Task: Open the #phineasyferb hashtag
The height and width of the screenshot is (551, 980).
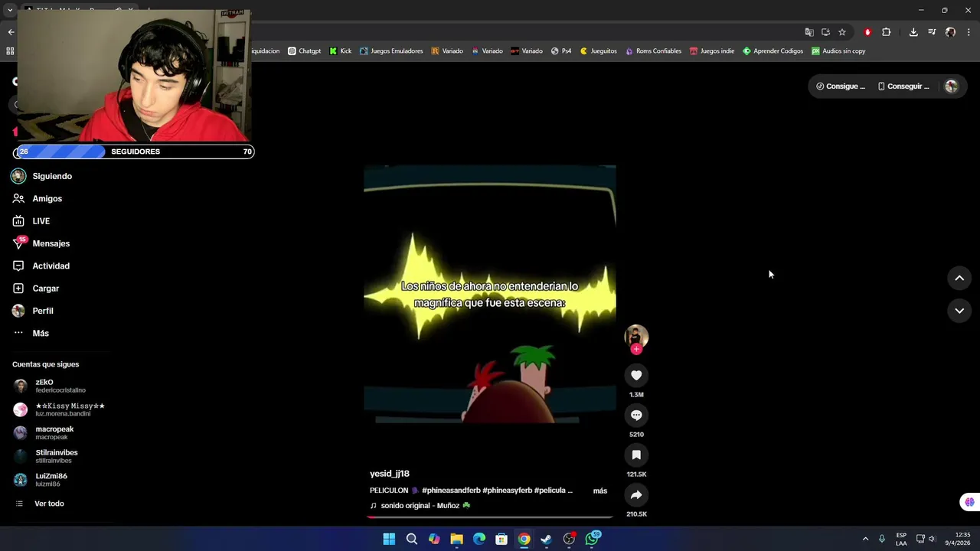Action: pyautogui.click(x=507, y=491)
